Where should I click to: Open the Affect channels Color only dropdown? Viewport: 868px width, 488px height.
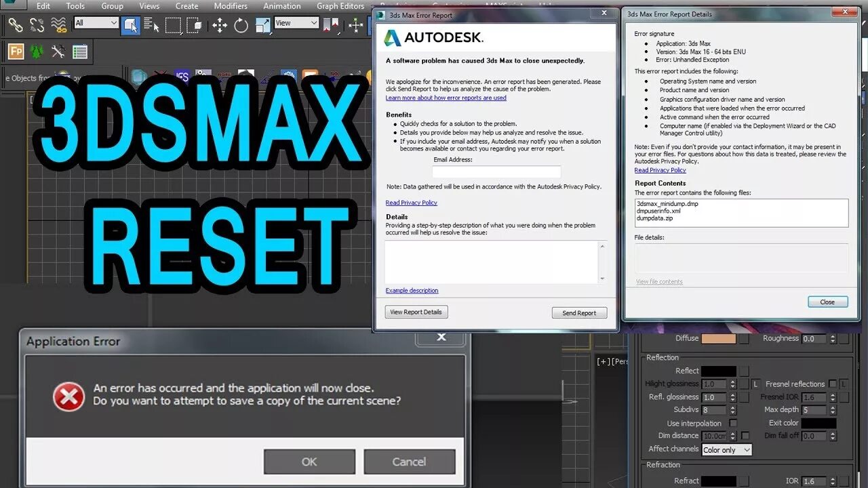pyautogui.click(x=727, y=450)
